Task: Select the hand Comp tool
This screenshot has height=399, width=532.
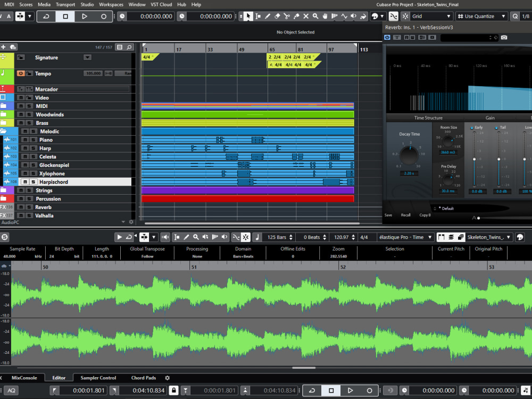Action: (x=325, y=16)
